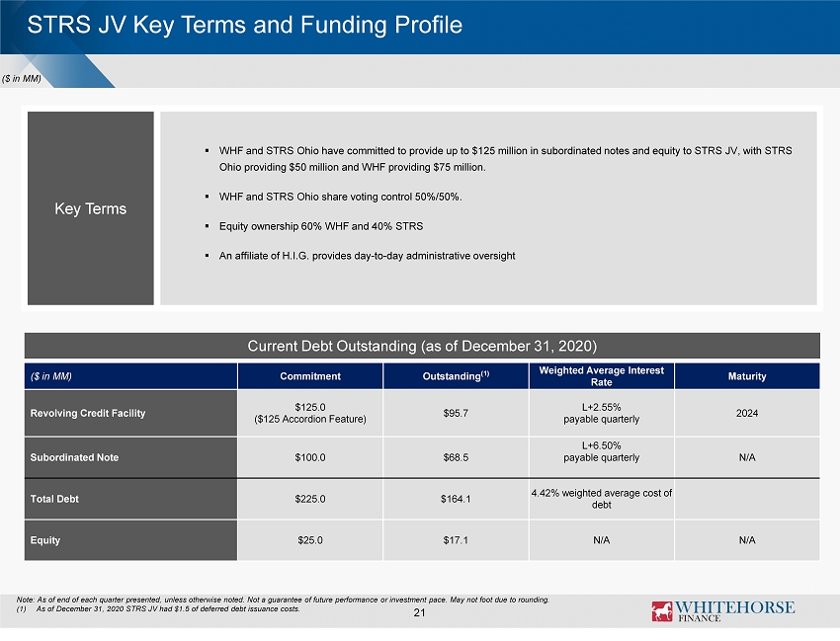
Task: Click the 'Weighted Average Interest Rate' column header
Action: pos(602,376)
